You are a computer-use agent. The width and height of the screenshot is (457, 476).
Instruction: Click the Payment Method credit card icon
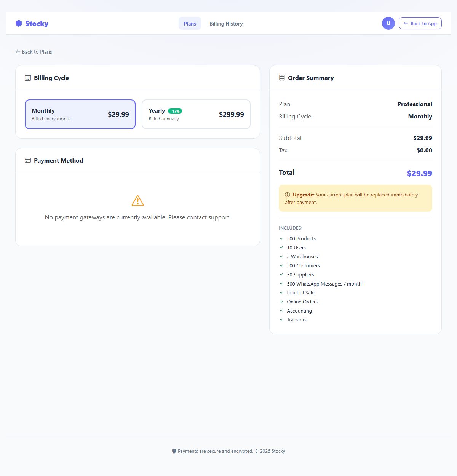tap(28, 160)
